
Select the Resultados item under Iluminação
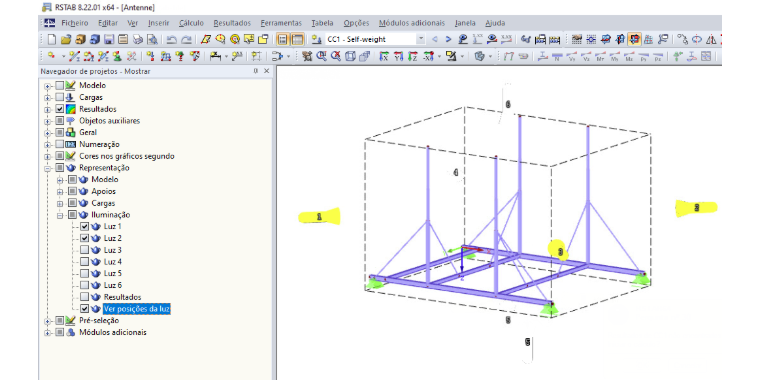pyautogui.click(x=122, y=297)
